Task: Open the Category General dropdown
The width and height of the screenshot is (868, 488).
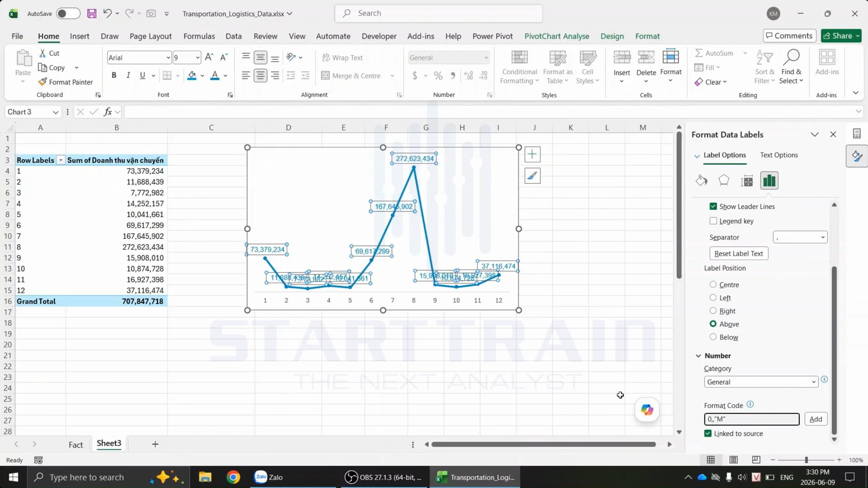Action: (x=761, y=382)
